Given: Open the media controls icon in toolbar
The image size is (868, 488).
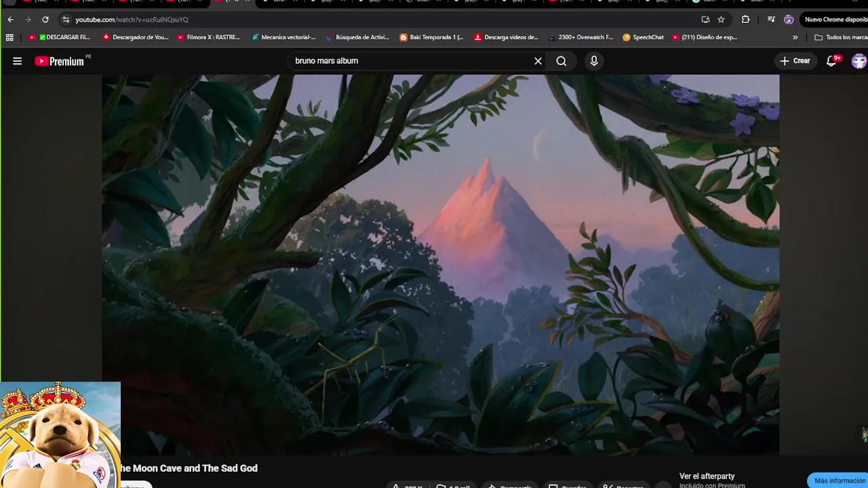Looking at the screenshot, I should [x=771, y=20].
